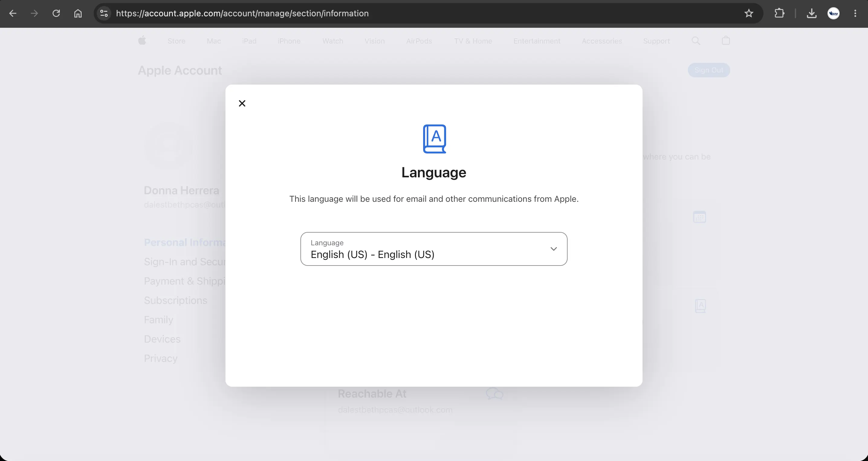Viewport: 868px width, 461px height.
Task: Click the Apple Account page title
Action: click(x=180, y=70)
